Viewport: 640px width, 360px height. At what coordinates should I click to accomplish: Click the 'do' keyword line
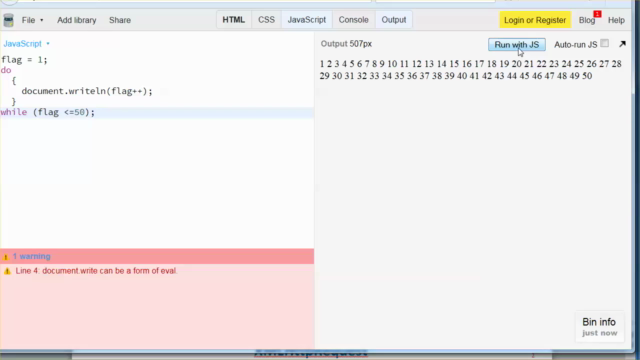pos(6,70)
